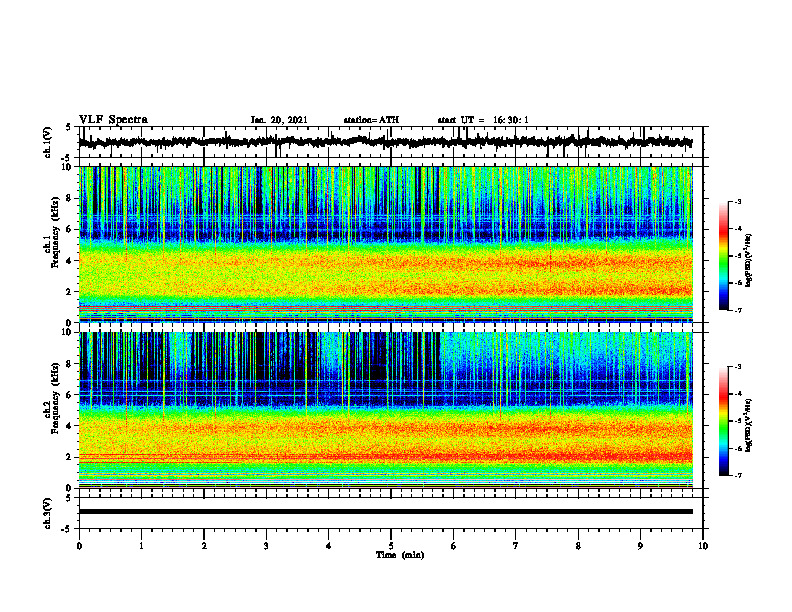This screenshot has height=612, width=792.
Task: Click the log(PSD) label beside ch.2 color bar
Action: click(749, 425)
